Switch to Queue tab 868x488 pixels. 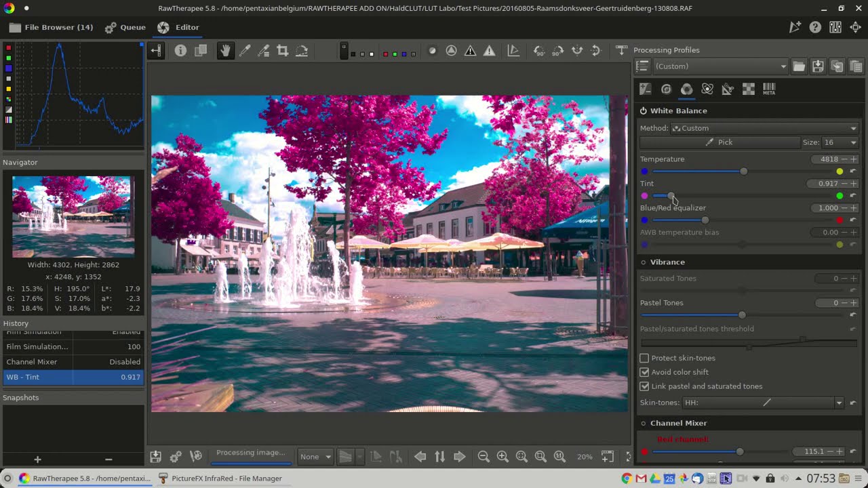[x=125, y=27]
